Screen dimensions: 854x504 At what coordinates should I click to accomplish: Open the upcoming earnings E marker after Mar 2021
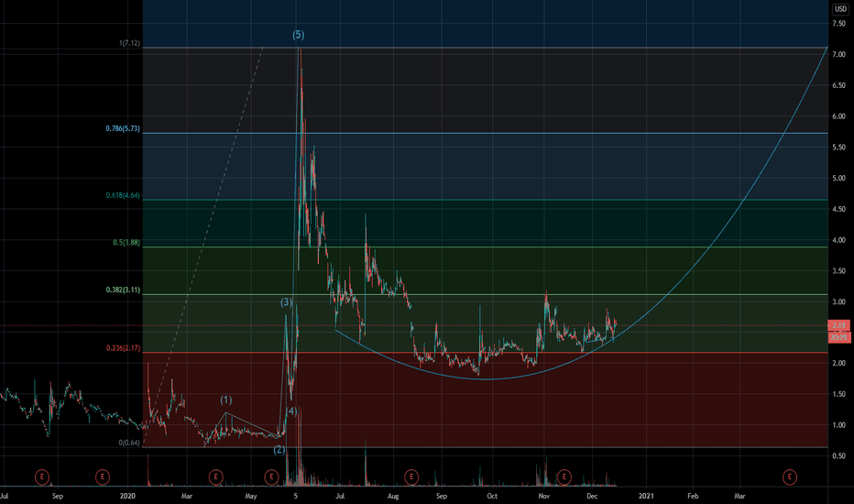point(790,477)
